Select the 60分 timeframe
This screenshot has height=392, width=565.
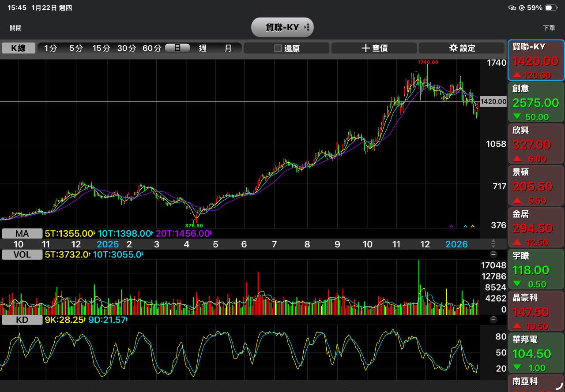tap(151, 48)
